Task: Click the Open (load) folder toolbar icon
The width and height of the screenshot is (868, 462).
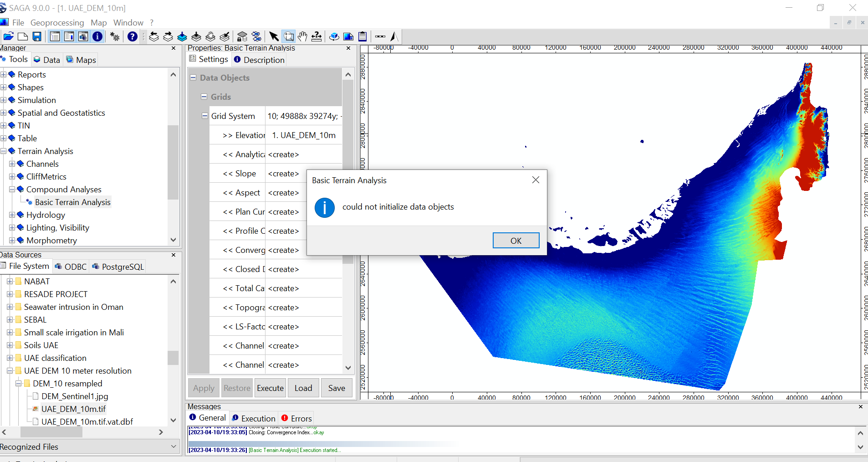Action: [8, 36]
